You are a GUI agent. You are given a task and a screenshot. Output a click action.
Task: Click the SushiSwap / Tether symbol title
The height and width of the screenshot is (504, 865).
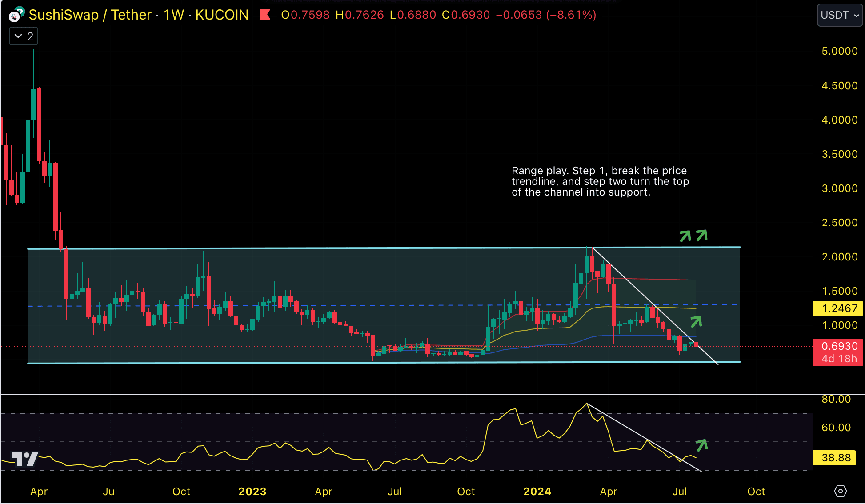click(x=90, y=15)
